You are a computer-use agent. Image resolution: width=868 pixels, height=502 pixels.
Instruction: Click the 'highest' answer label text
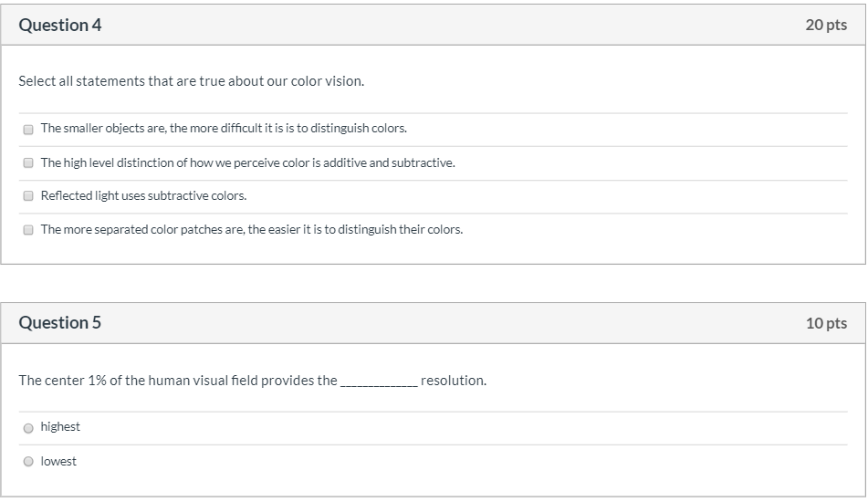pyautogui.click(x=60, y=427)
